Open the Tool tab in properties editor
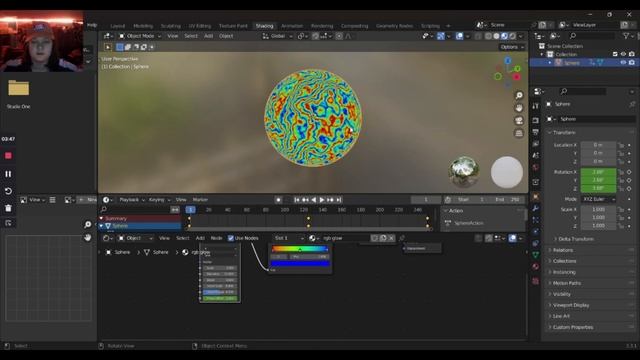Viewport: 640px width, 360px height. coord(536,106)
